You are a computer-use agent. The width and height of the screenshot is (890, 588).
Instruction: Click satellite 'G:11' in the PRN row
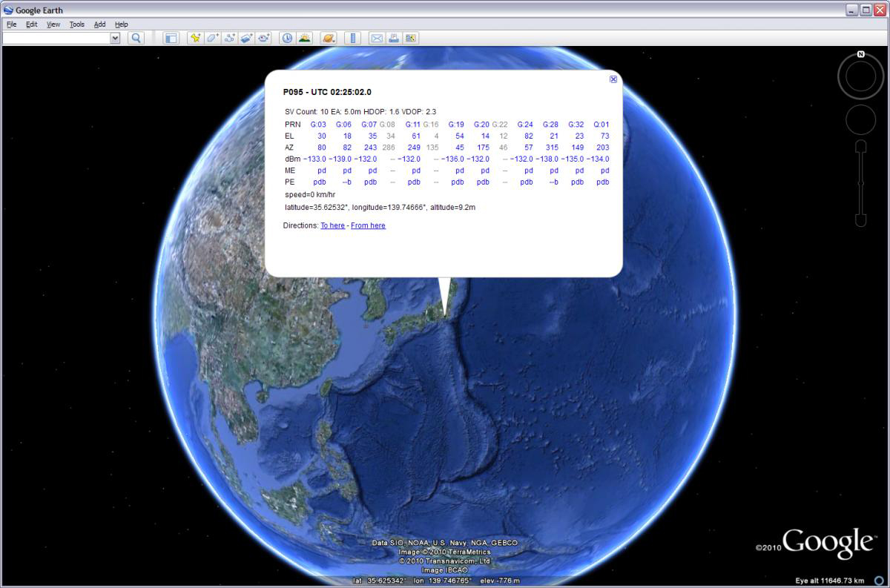tap(413, 125)
